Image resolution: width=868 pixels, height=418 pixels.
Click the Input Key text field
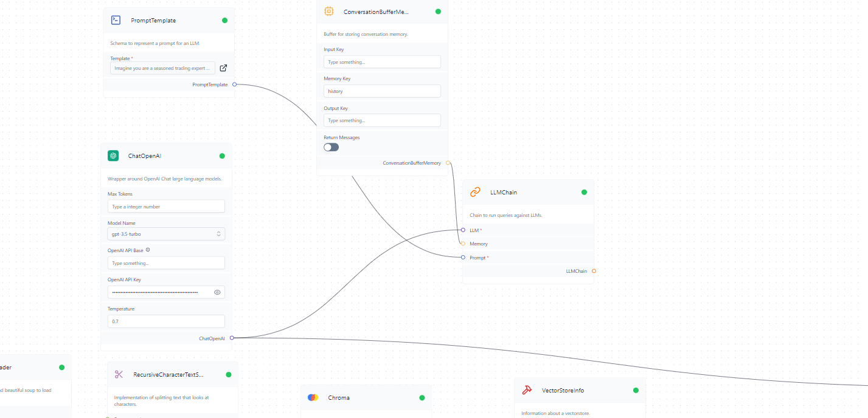click(x=382, y=61)
